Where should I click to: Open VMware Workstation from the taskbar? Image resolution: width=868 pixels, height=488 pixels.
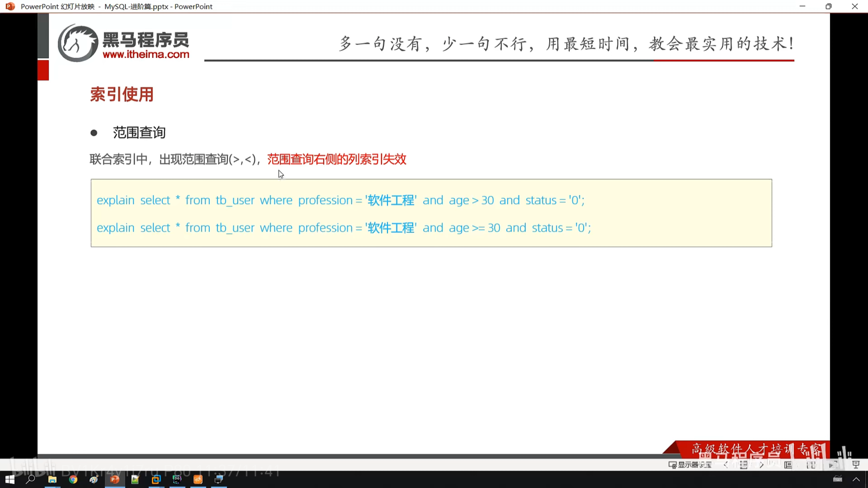pyautogui.click(x=156, y=479)
